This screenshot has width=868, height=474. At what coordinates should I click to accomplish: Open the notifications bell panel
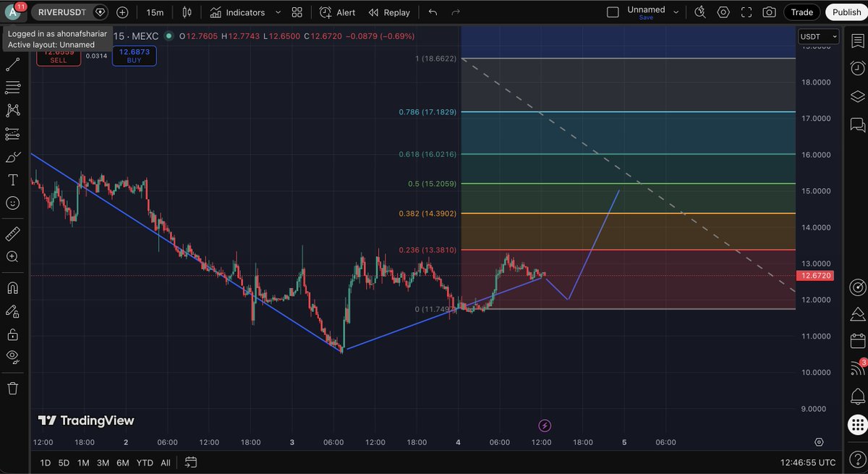(x=858, y=397)
